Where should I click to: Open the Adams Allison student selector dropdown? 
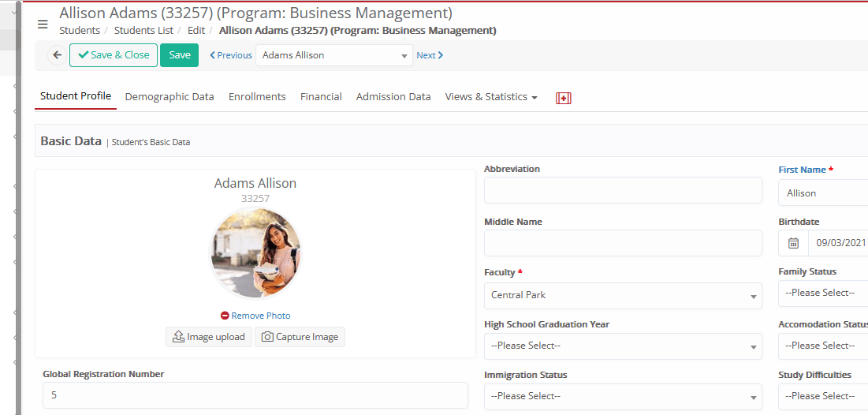point(334,55)
